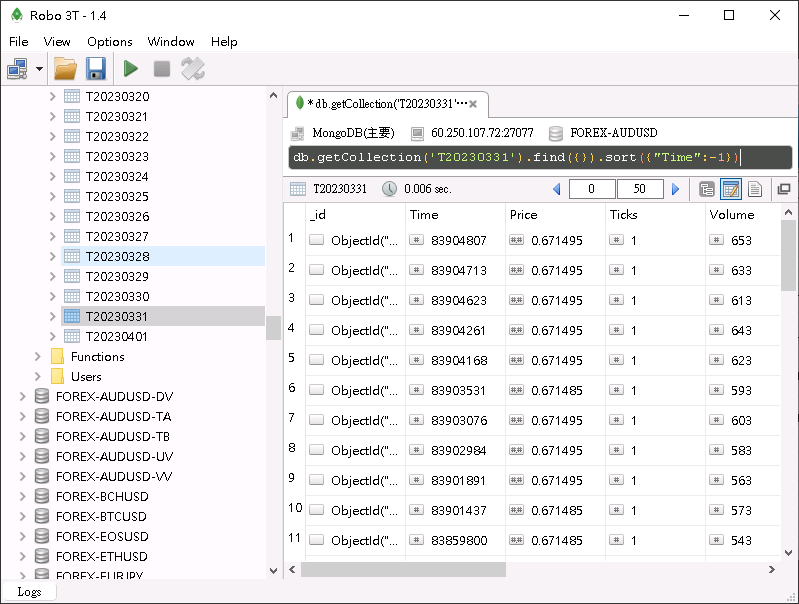Click the T20230329 collection table icon
Viewport: 799px width, 604px height.
72,276
